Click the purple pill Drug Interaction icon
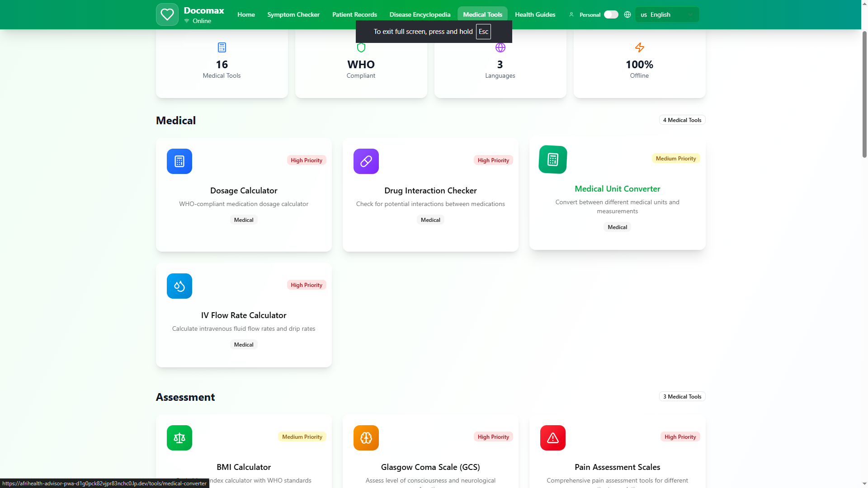 [366, 161]
